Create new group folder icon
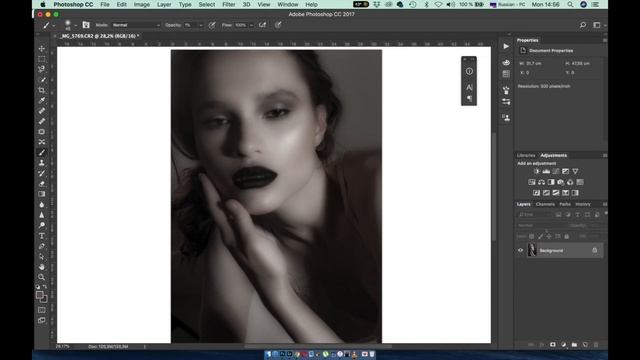 (x=574, y=345)
